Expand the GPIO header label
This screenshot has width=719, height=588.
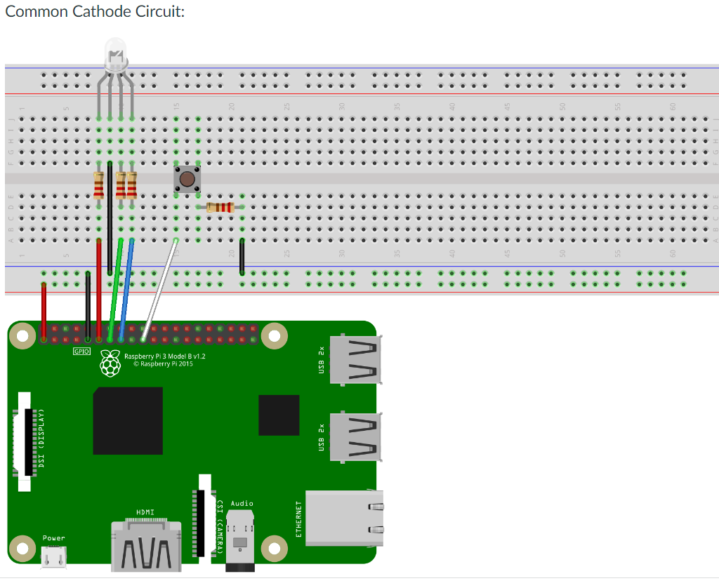[x=81, y=351]
